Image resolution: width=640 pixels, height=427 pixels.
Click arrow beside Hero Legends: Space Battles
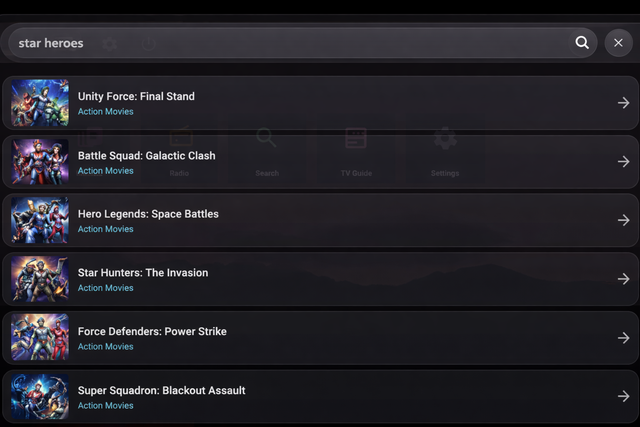coord(623,220)
